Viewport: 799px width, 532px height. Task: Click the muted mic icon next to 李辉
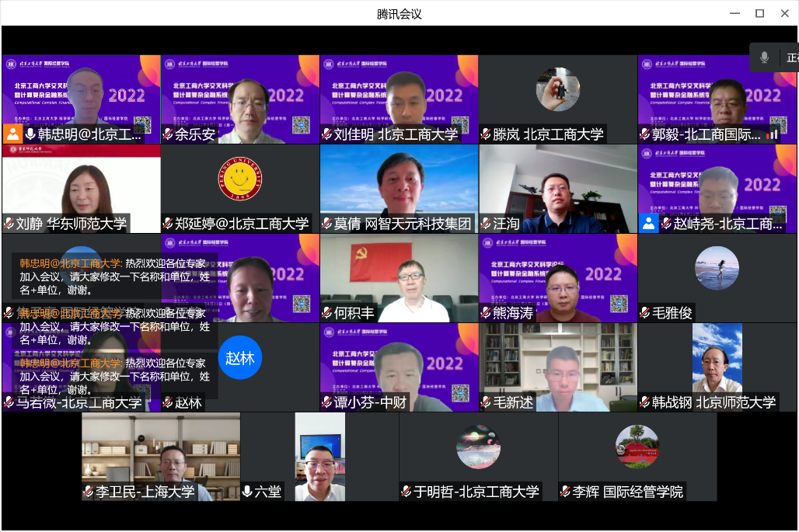click(565, 492)
